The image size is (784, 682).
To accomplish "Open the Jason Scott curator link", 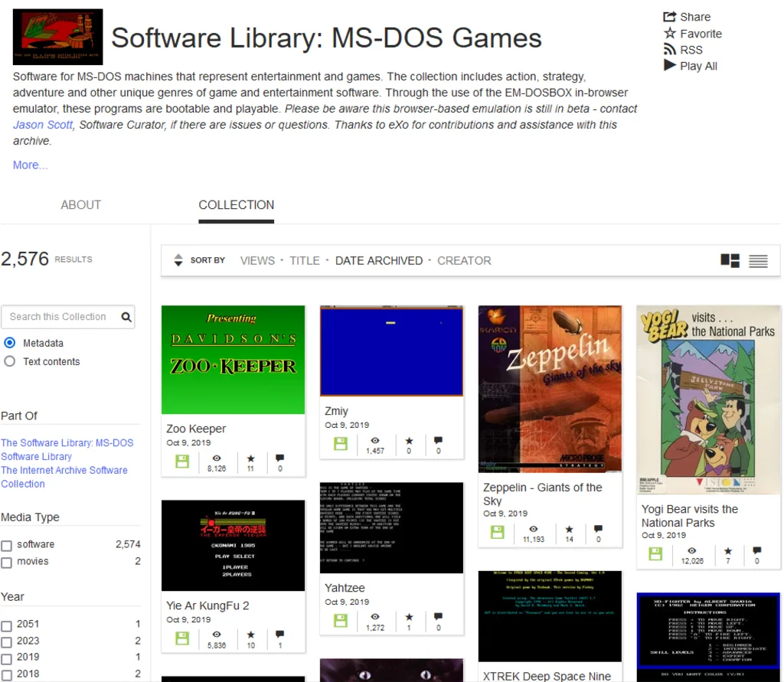I will click(42, 125).
